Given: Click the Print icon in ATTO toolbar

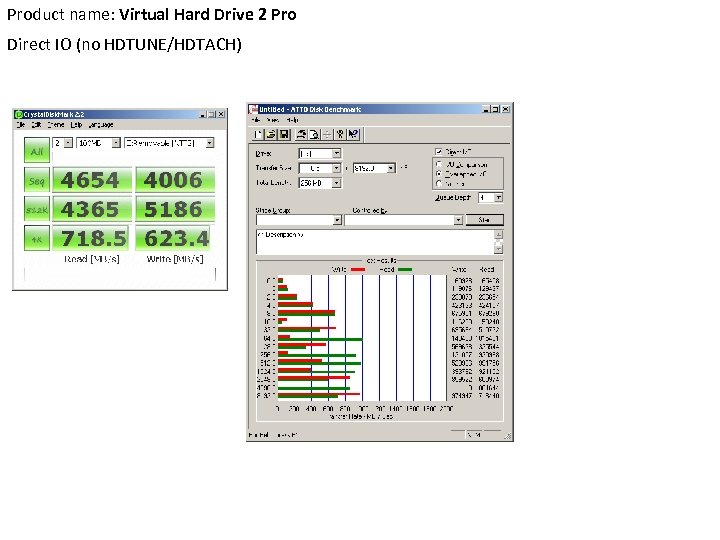Looking at the screenshot, I should (x=302, y=135).
